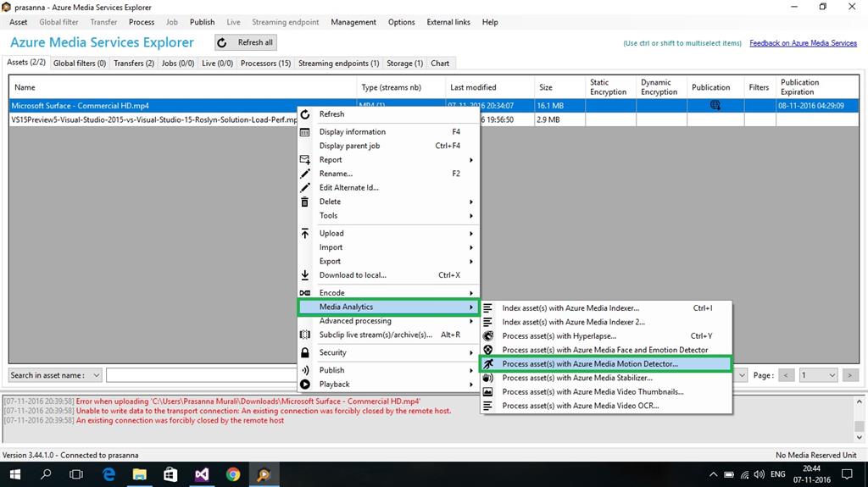868x487 pixels.
Task: Click the Delete trash can icon
Action: click(x=305, y=202)
